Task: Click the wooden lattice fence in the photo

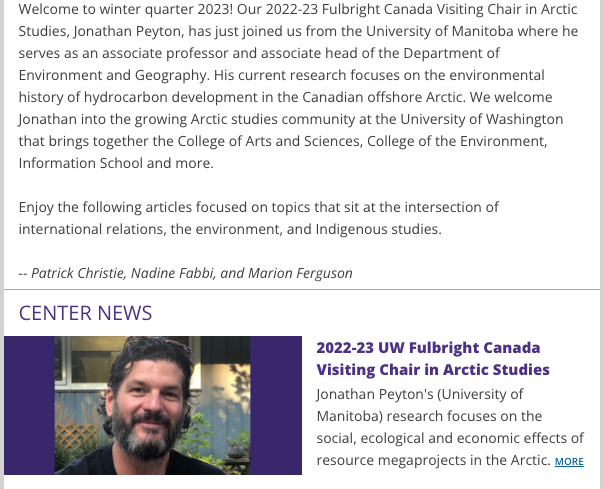Action: coord(77,438)
